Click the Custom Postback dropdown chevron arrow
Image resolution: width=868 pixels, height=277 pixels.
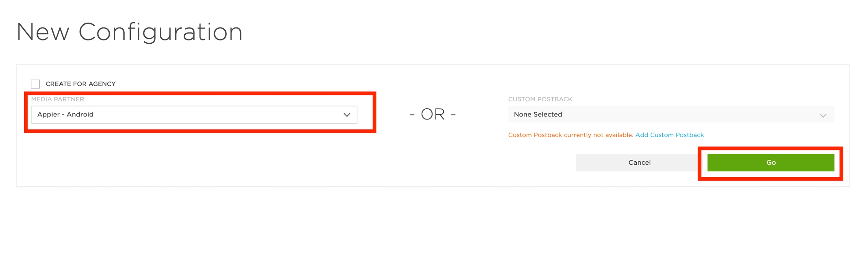[823, 115]
